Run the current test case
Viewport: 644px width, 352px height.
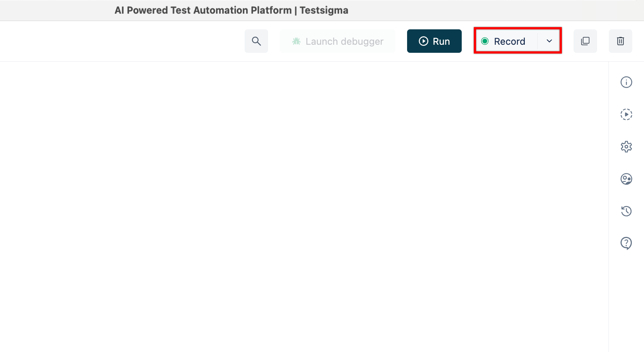[434, 41]
